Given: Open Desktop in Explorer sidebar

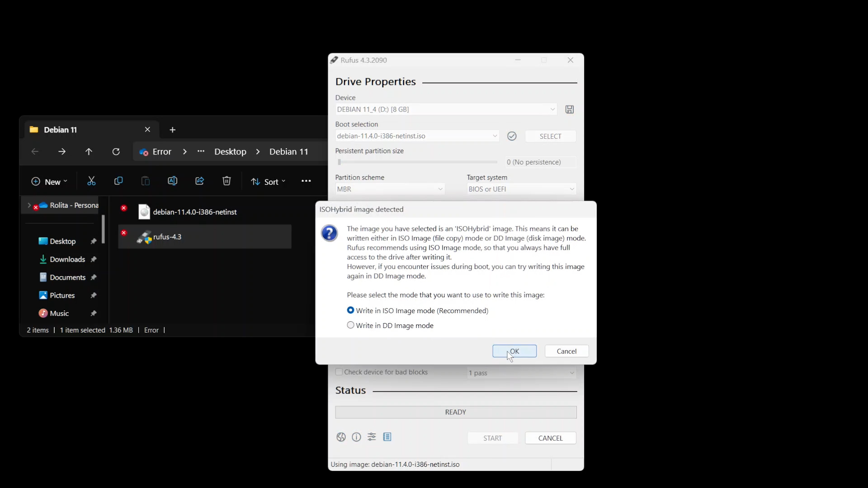Looking at the screenshot, I should point(63,241).
